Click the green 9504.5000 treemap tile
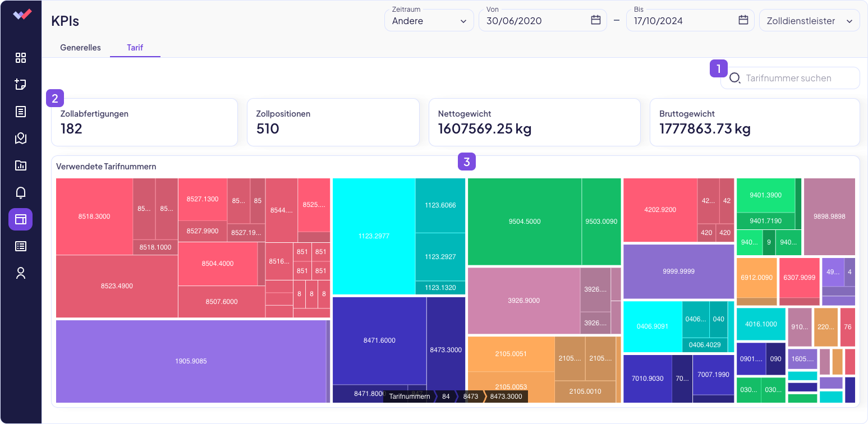This screenshot has width=868, height=424. [524, 222]
